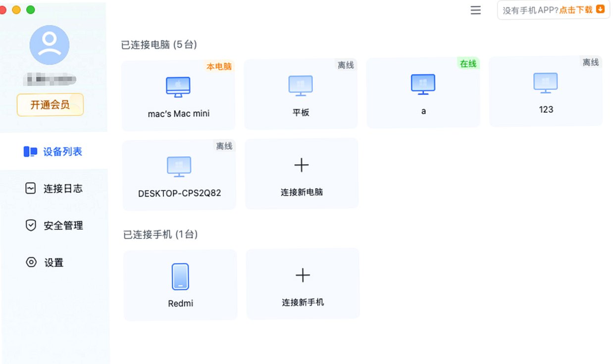
Task: Select the DESKTOP-CPS2Q82 computer icon
Action: pyautogui.click(x=179, y=167)
